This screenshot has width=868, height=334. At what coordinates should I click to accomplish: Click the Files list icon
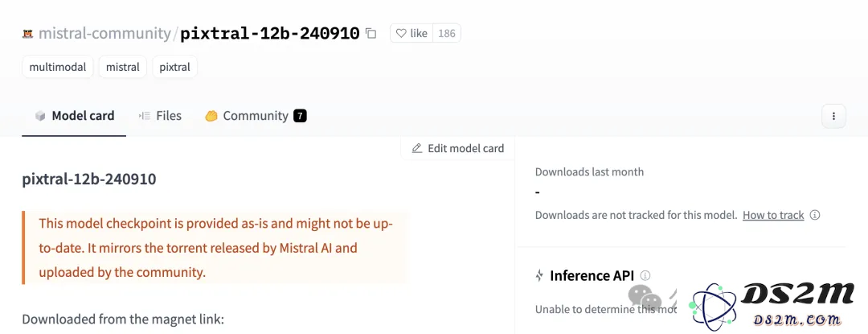click(x=145, y=116)
